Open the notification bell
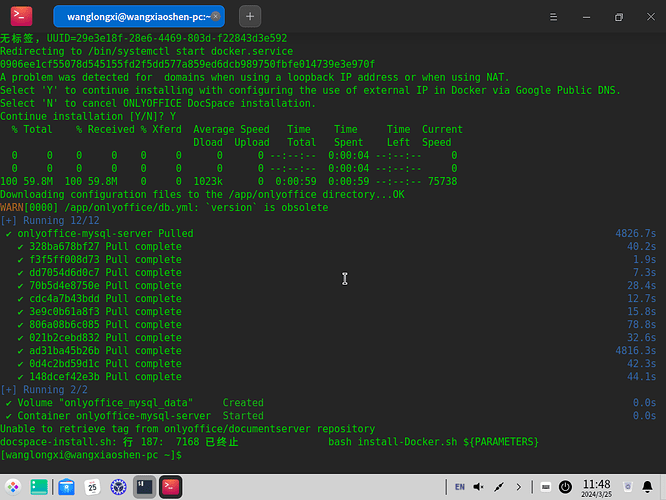The width and height of the screenshot is (666, 500). [x=647, y=487]
